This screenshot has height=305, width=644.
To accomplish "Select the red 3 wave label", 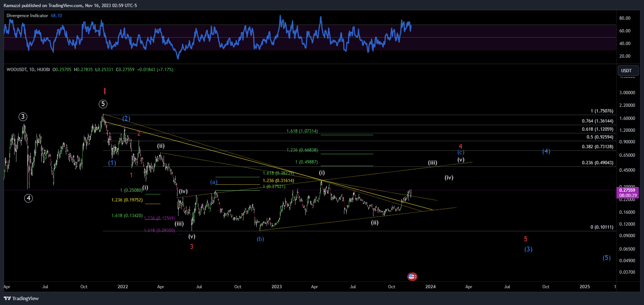I will [192, 247].
